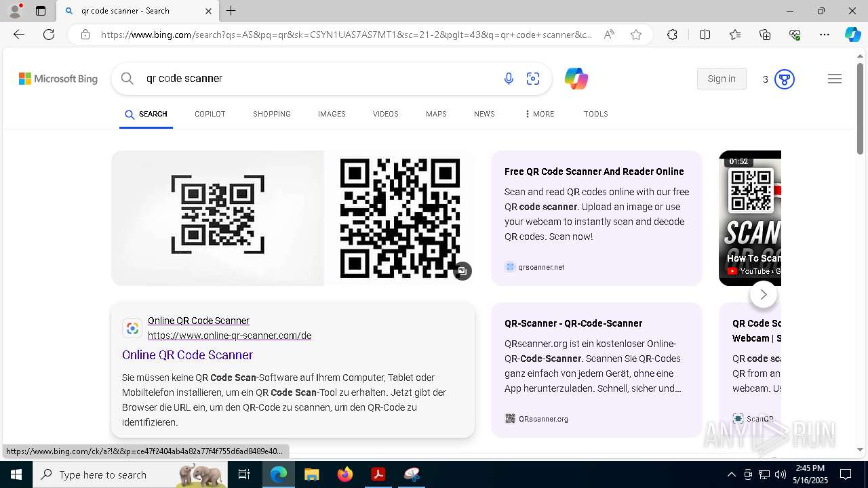Click the search magnifier icon
Image resolution: width=868 pixels, height=488 pixels.
point(127,79)
